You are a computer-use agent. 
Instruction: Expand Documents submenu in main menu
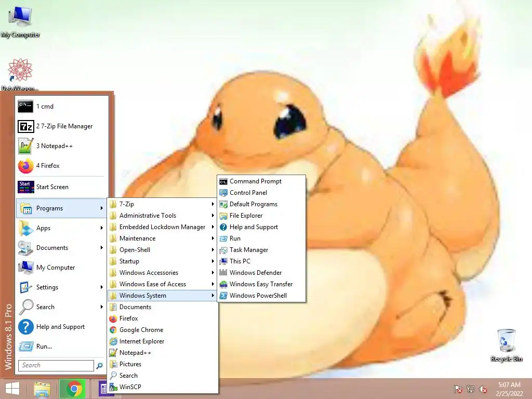click(x=61, y=248)
